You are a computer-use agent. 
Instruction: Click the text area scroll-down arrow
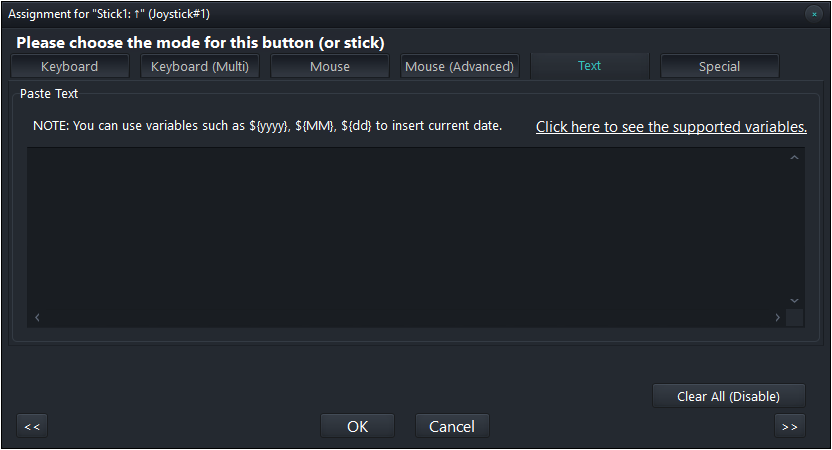coord(794,299)
